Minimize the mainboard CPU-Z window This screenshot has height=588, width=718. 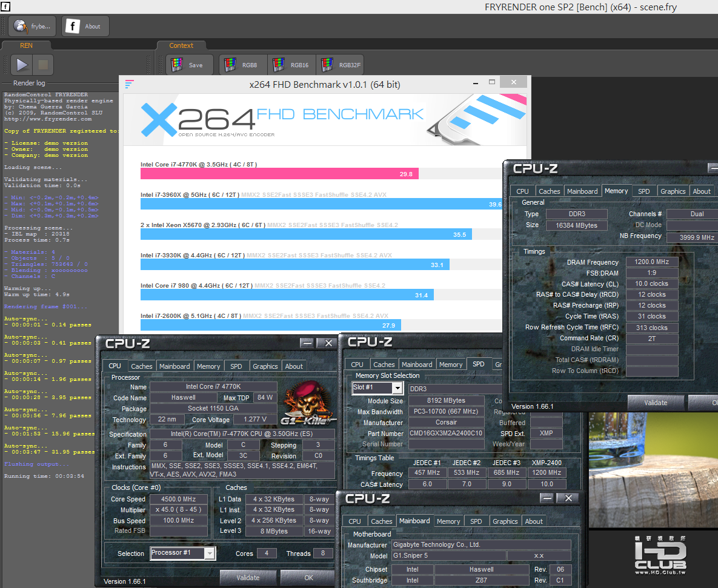(547, 498)
